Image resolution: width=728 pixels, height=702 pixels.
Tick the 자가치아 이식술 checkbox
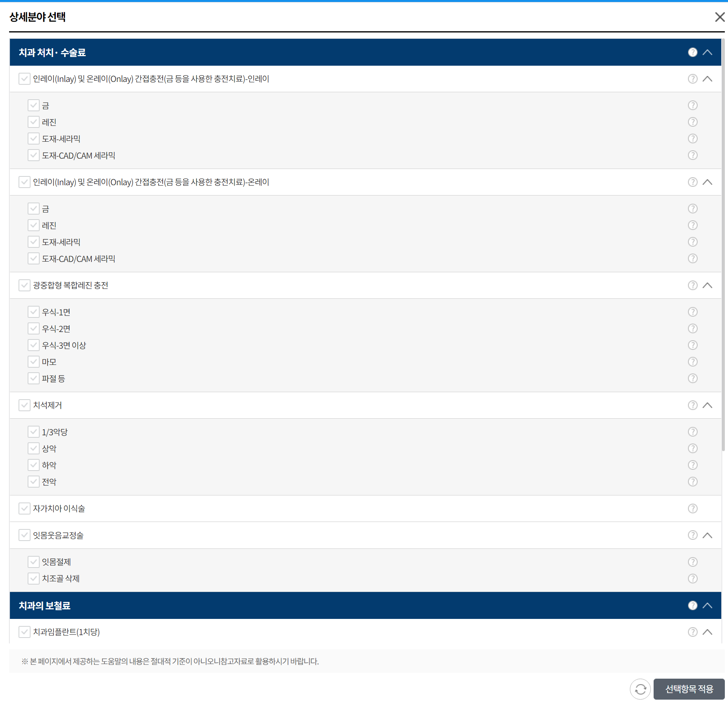tap(25, 508)
